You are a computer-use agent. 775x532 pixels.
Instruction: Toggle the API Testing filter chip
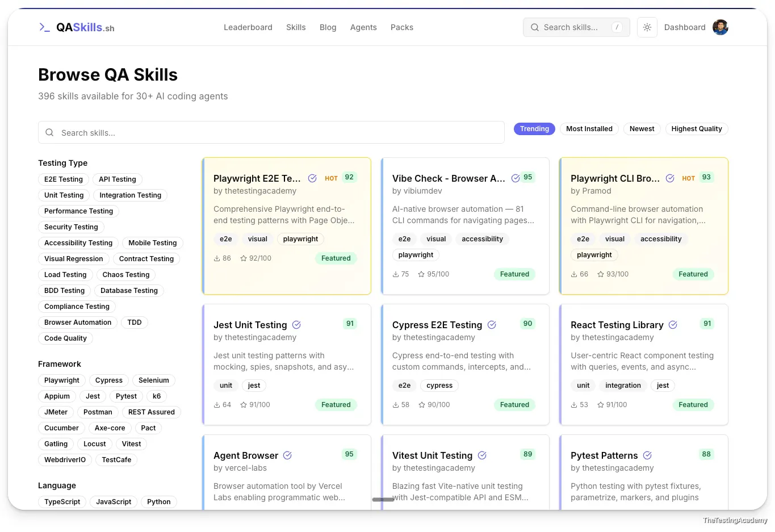118,179
